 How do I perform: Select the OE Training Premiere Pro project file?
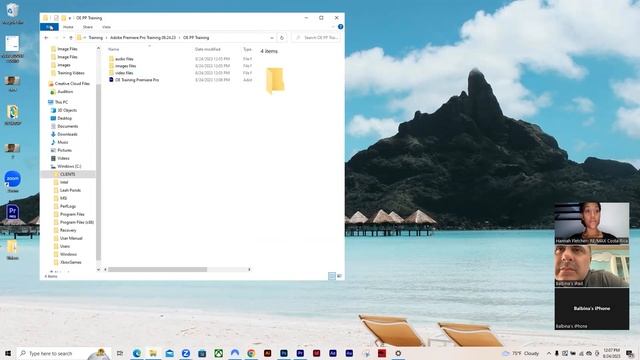(x=137, y=80)
